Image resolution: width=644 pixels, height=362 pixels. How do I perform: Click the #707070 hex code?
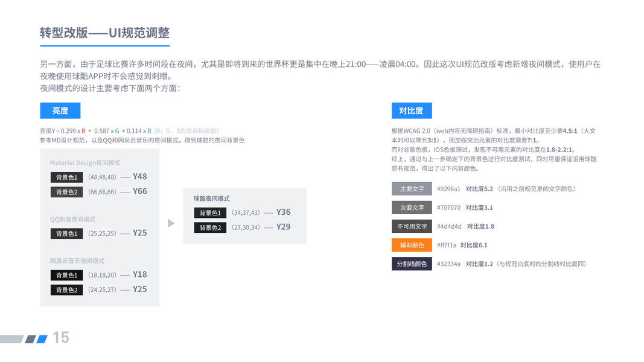point(448,208)
